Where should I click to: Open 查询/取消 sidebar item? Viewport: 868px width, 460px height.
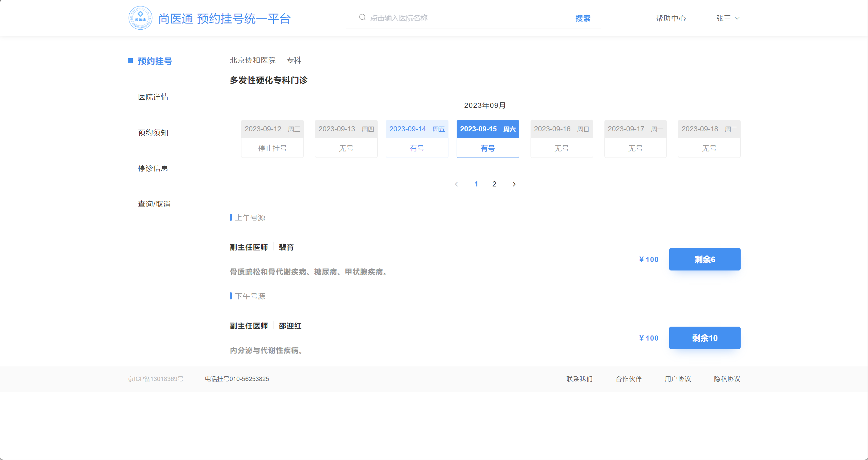click(x=154, y=204)
